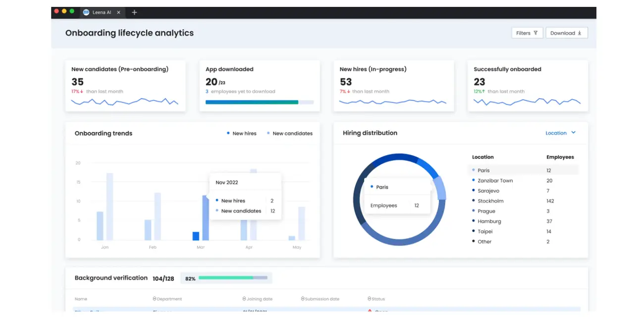The image size is (644, 324).
Task: Click the Download button text
Action: tap(562, 33)
